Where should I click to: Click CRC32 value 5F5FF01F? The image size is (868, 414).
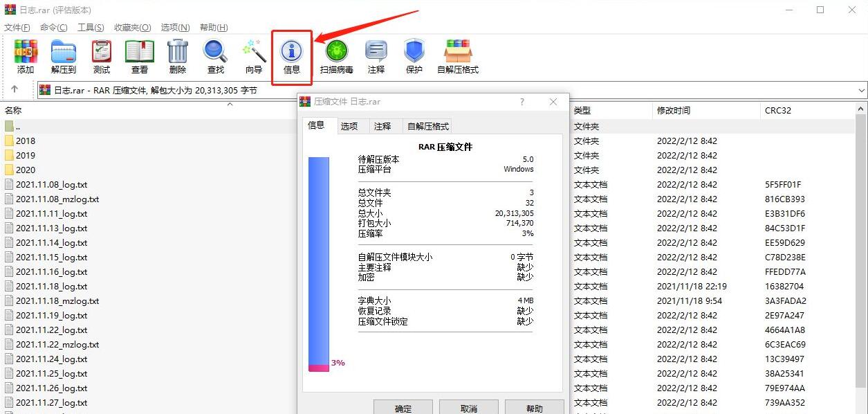783,184
